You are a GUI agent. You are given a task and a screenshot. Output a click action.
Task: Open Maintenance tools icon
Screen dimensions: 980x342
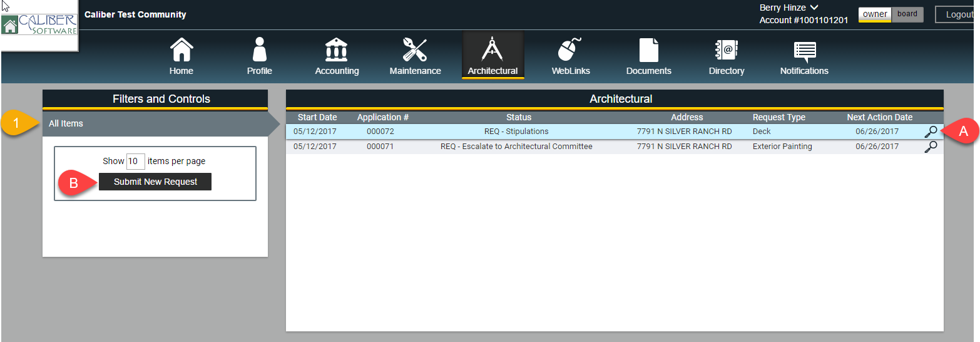coord(415,50)
